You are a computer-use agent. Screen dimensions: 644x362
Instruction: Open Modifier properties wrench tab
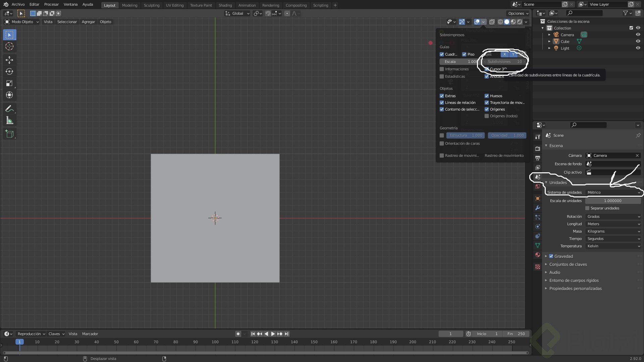pyautogui.click(x=538, y=208)
